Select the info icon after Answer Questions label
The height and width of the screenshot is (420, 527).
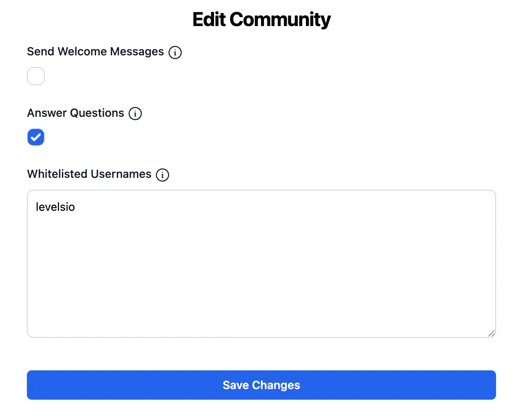tap(135, 114)
